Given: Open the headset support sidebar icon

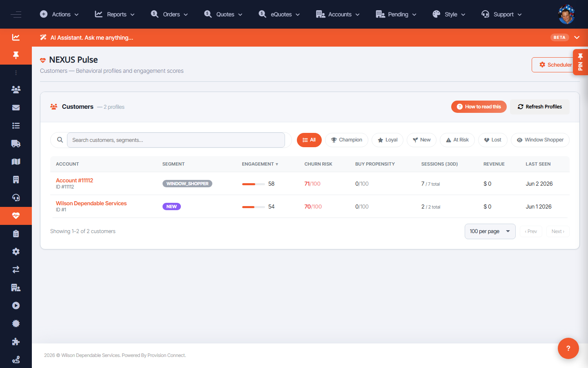Looking at the screenshot, I should pyautogui.click(x=16, y=197).
